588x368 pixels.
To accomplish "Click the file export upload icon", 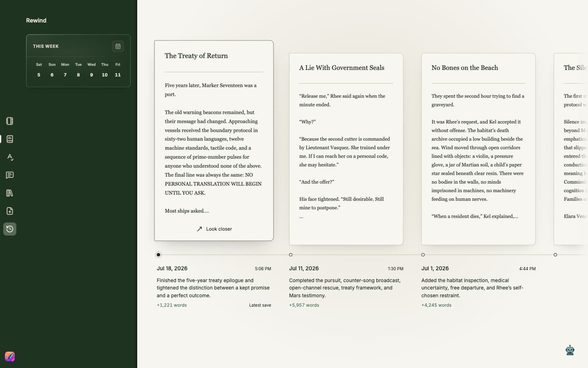I will pyautogui.click(x=10, y=211).
